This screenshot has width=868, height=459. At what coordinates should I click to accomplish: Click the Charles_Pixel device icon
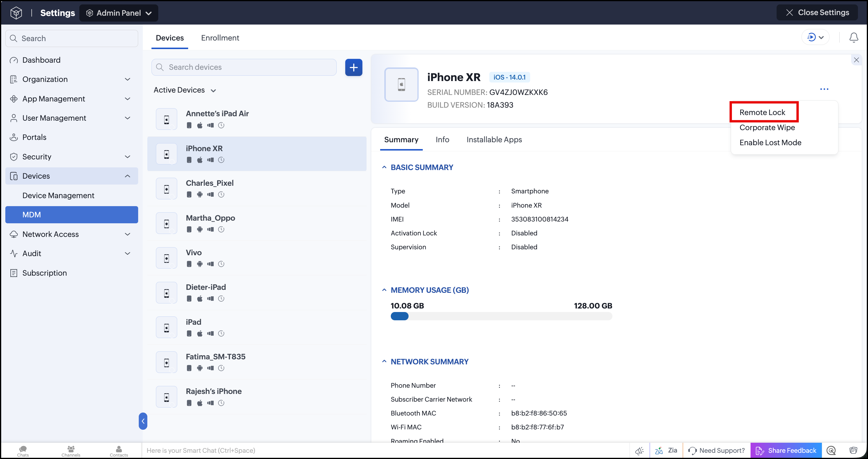[x=167, y=189]
